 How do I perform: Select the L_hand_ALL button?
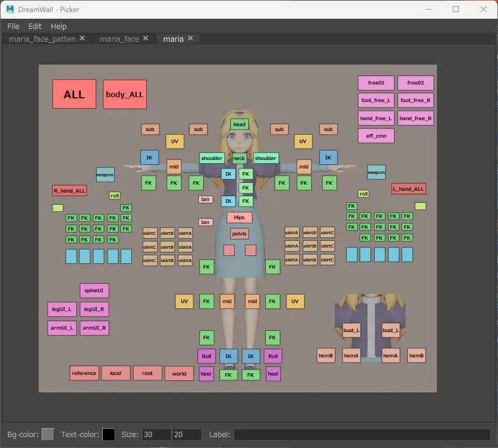tap(409, 189)
